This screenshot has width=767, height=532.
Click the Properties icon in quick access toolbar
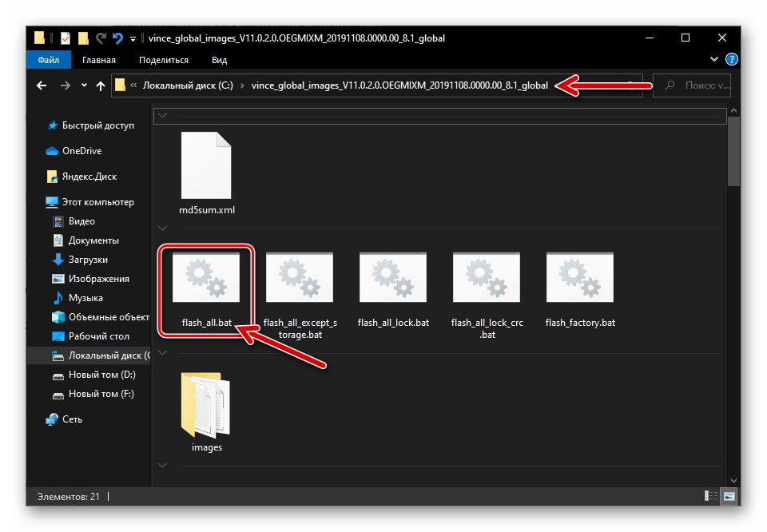[x=64, y=38]
